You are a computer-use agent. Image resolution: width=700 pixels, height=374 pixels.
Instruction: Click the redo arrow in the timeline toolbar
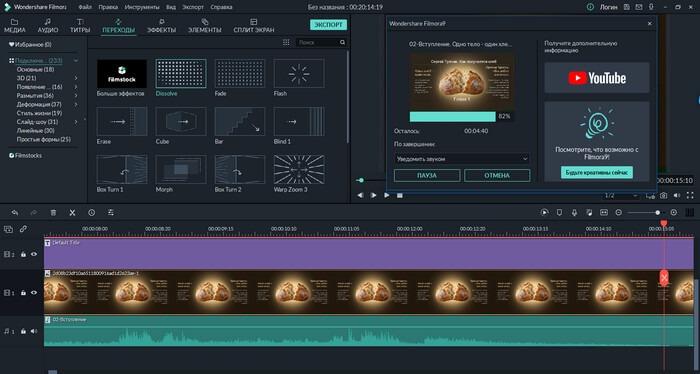(x=34, y=213)
